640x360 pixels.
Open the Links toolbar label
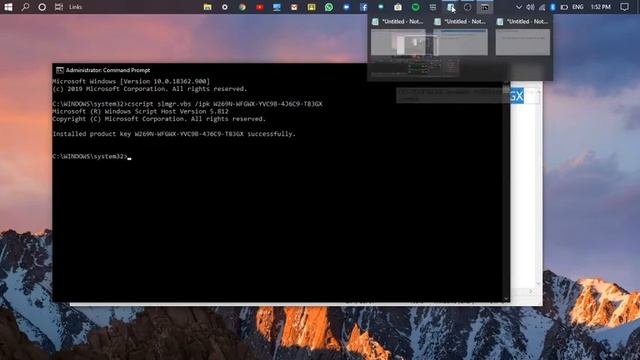pyautogui.click(x=76, y=7)
